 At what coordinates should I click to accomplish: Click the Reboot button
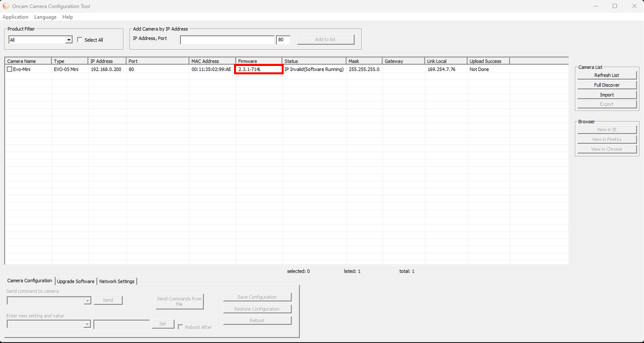click(x=257, y=320)
